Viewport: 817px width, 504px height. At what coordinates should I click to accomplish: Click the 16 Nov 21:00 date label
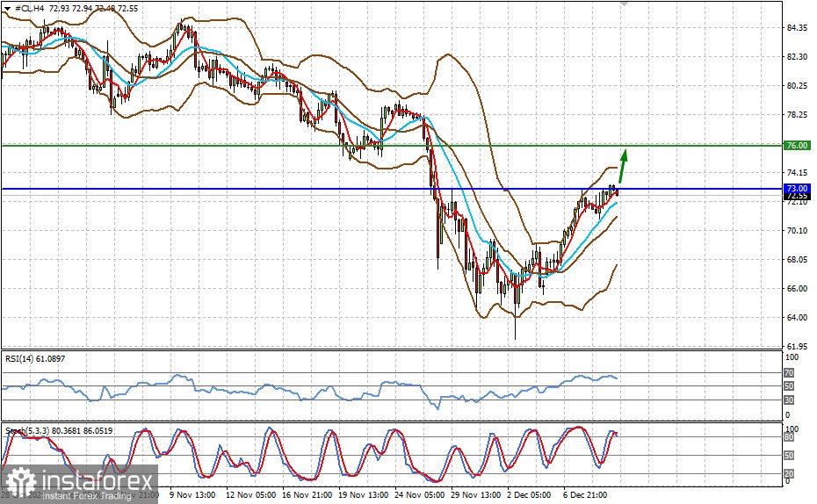pyautogui.click(x=307, y=494)
